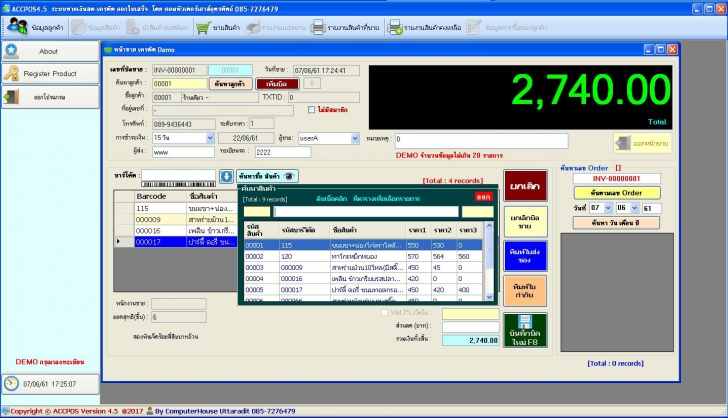Open the customer information toolbar item
The height and width of the screenshot is (418, 728).
[x=36, y=27]
